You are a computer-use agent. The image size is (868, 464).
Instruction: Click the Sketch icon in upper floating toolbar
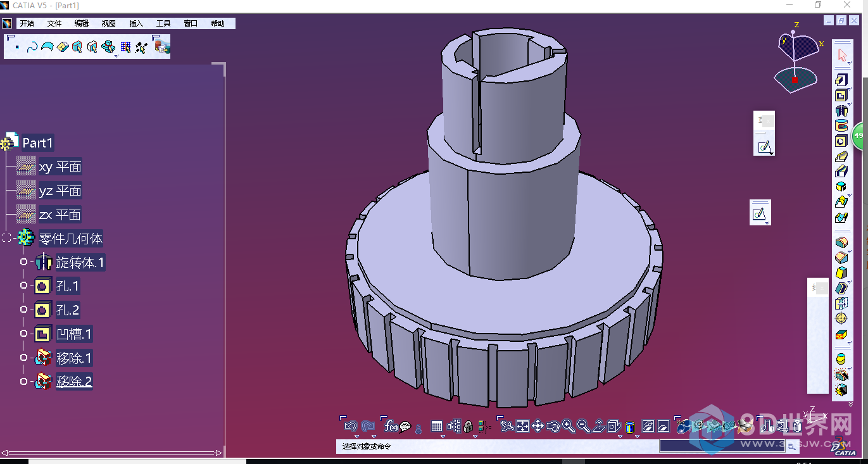765,147
